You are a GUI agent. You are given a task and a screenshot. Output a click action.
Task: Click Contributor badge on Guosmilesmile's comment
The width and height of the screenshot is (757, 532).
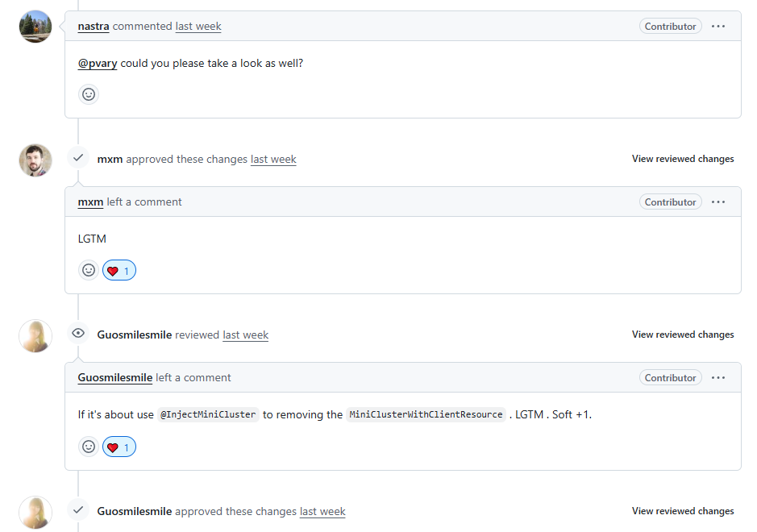pos(670,377)
